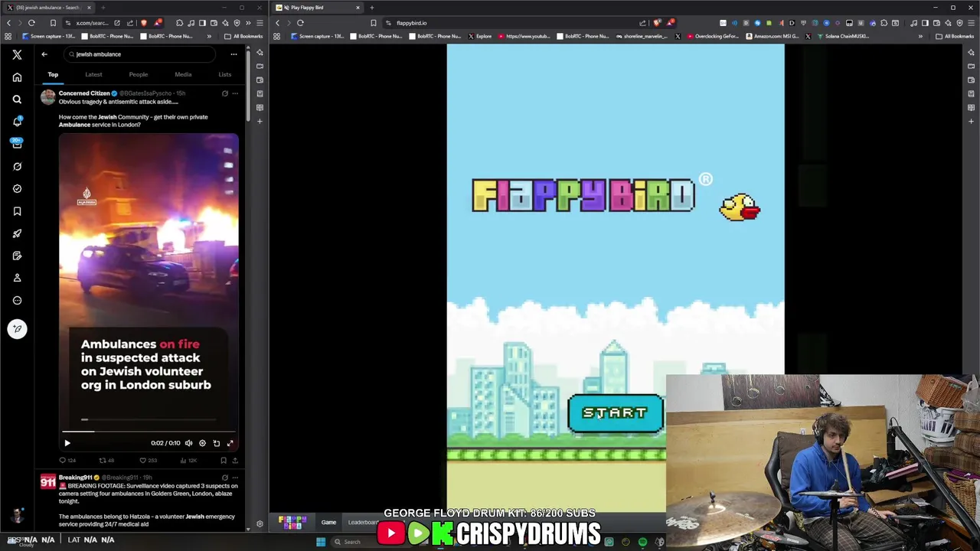Screen dimensions: 980x551
Task: Open the Brave main menu in the left window
Action: click(260, 23)
